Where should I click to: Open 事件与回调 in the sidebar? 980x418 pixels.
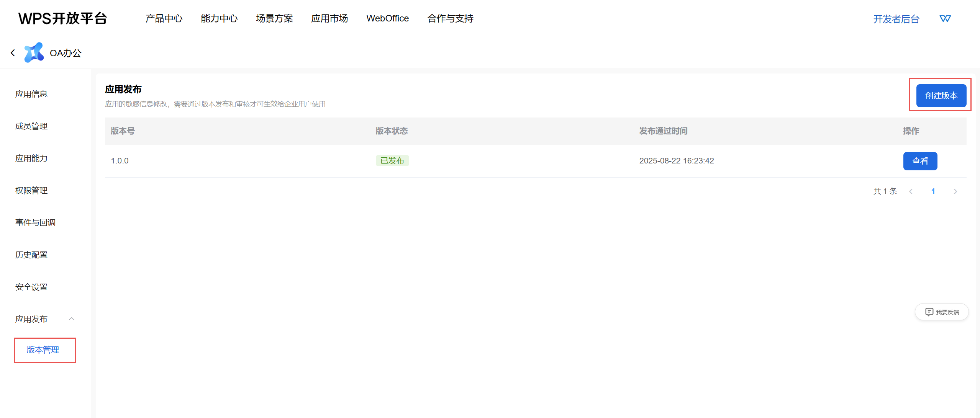[x=35, y=223]
